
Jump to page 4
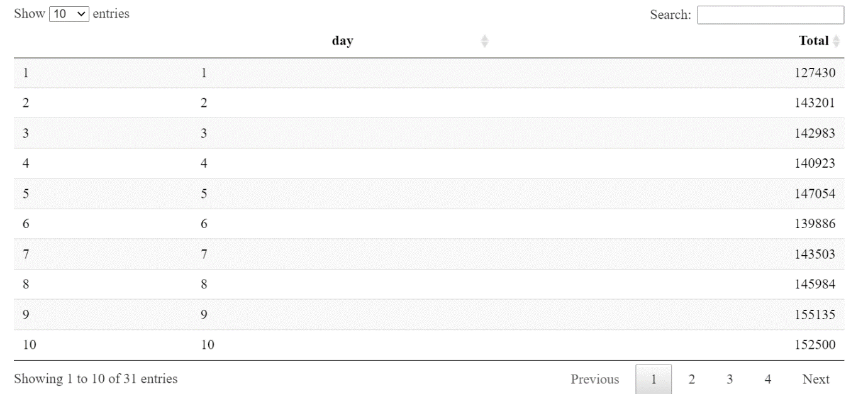pos(767,379)
